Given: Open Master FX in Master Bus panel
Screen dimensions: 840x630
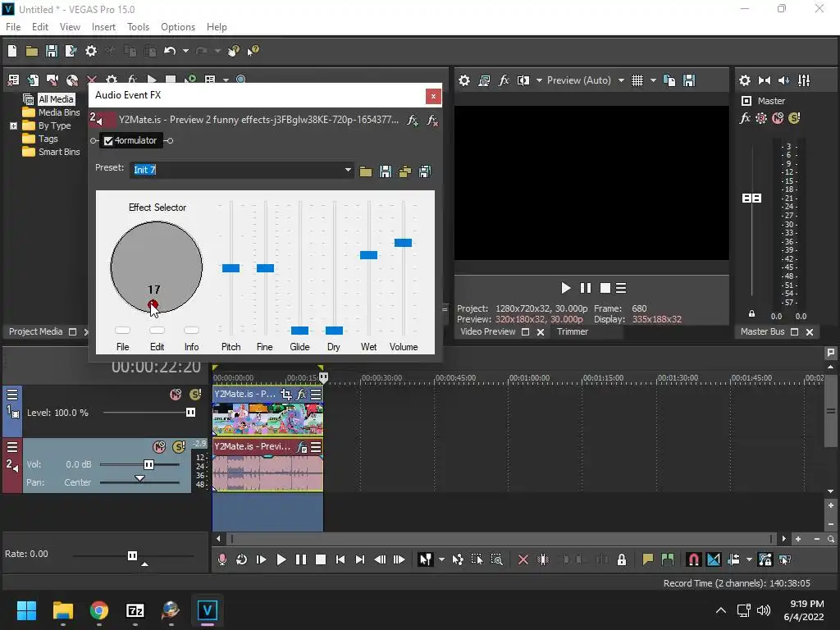Looking at the screenshot, I should tap(745, 118).
